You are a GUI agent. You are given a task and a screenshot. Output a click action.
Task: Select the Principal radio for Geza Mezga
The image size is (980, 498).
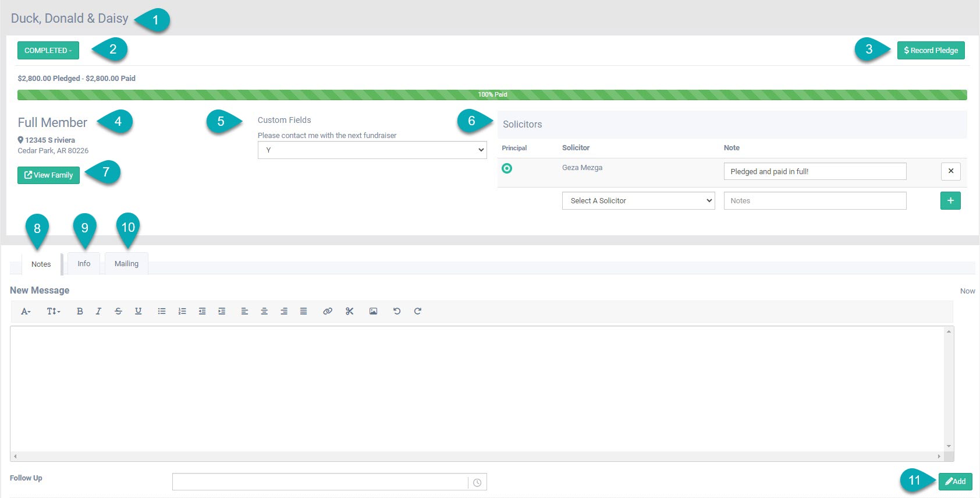507,168
